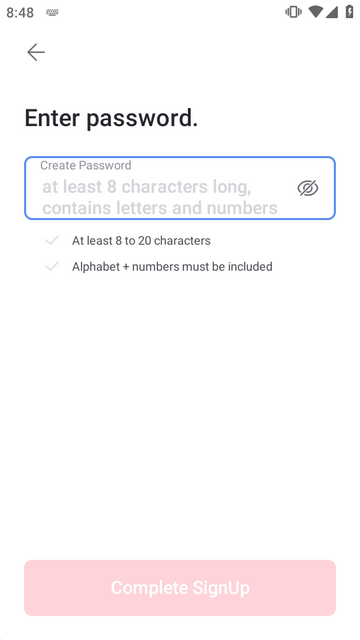The height and width of the screenshot is (640, 360).
Task: Tap the Wi-Fi status icon
Action: (x=316, y=12)
